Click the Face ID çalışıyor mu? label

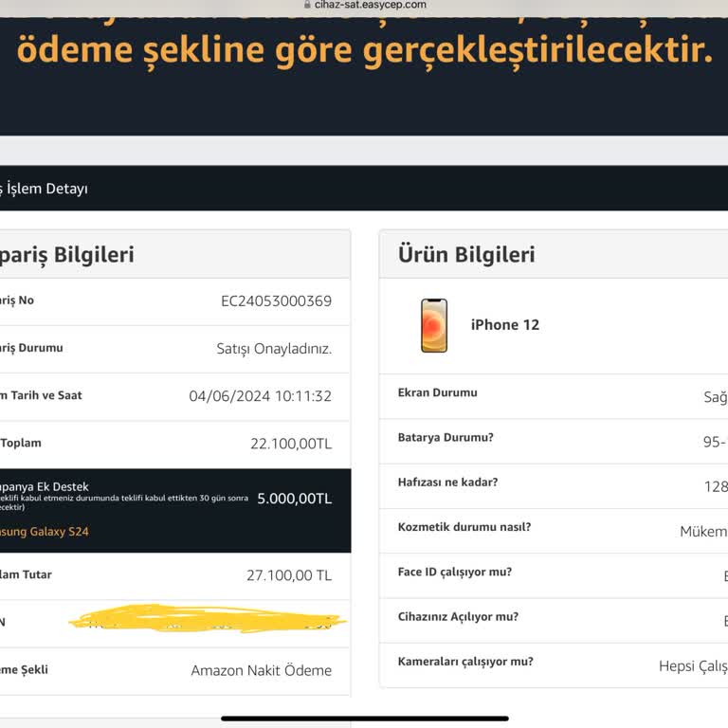coord(455,572)
